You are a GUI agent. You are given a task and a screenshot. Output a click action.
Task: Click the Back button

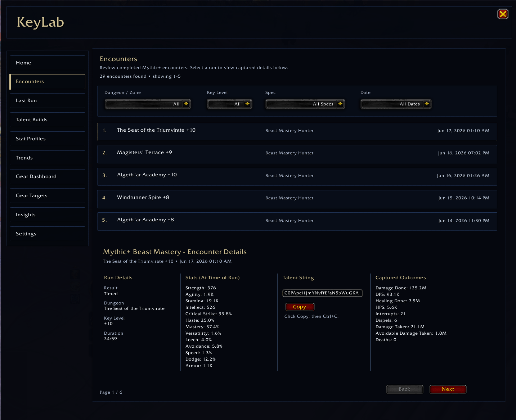click(405, 389)
